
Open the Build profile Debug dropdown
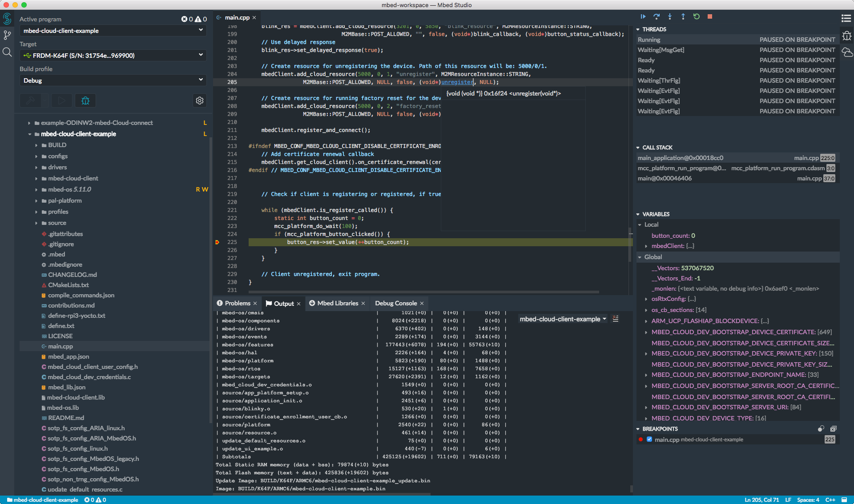click(113, 80)
